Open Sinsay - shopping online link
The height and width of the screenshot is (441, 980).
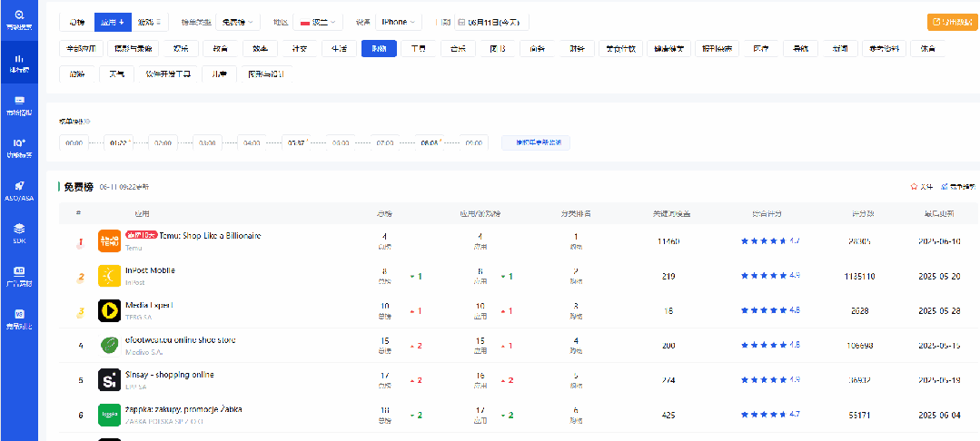(170, 375)
